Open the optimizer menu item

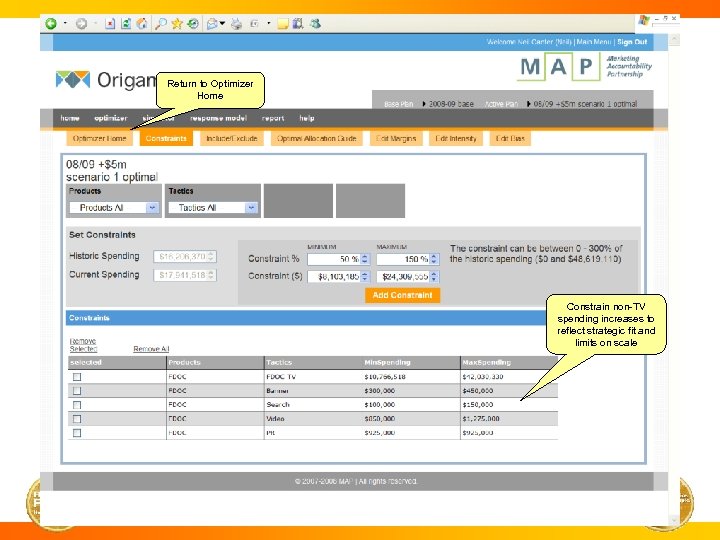click(x=111, y=118)
